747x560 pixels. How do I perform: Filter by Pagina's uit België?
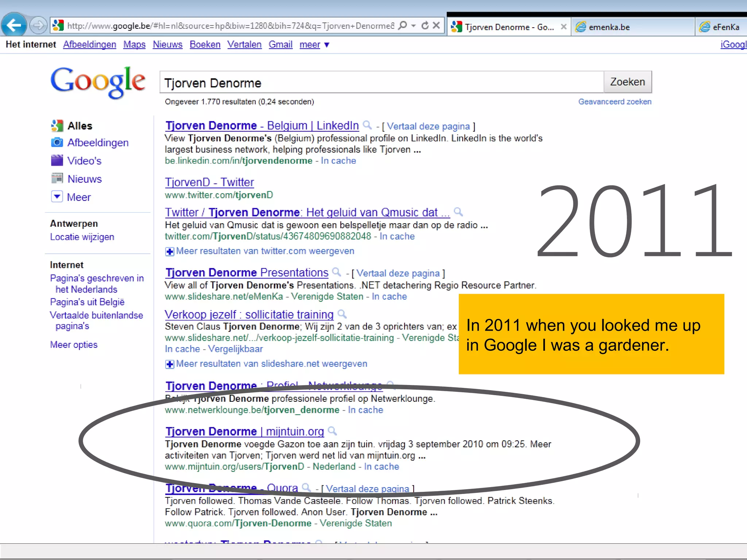(x=87, y=302)
